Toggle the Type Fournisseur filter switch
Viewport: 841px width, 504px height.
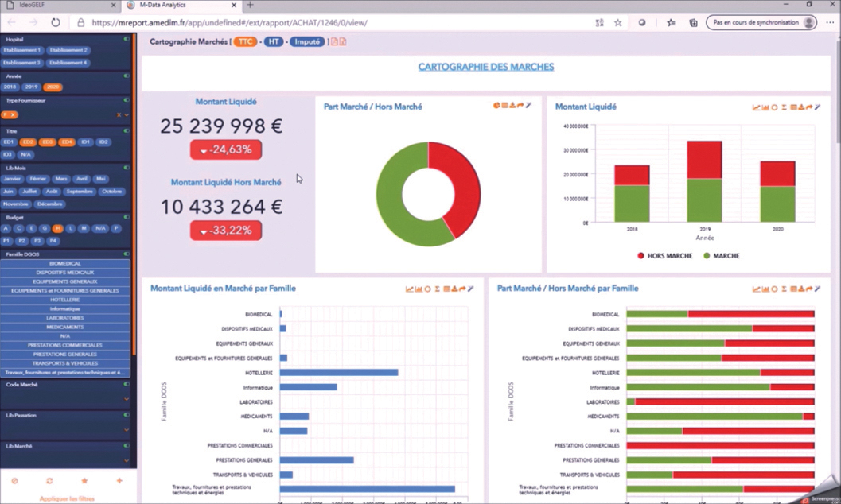pos(127,100)
